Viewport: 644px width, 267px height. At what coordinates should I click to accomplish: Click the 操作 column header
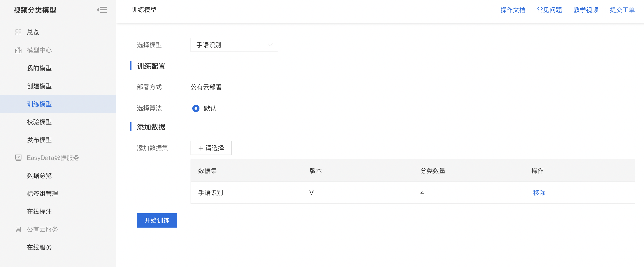pyautogui.click(x=538, y=171)
